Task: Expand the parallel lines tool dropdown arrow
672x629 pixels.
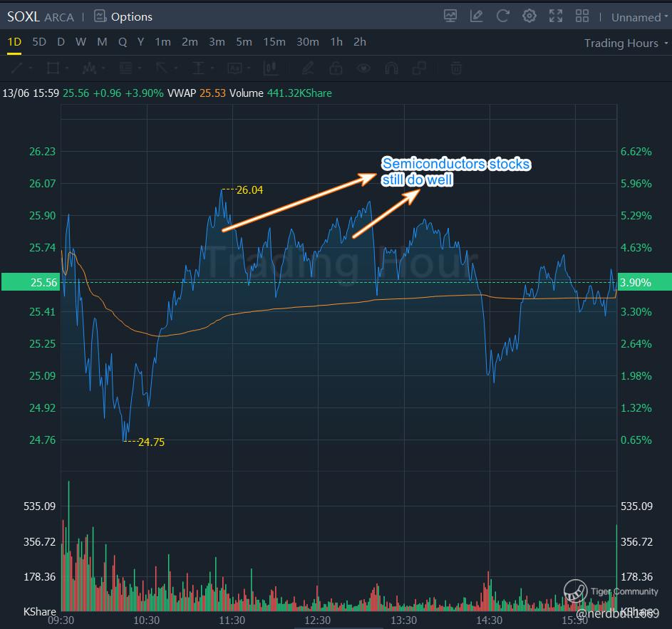Action: coord(139,68)
